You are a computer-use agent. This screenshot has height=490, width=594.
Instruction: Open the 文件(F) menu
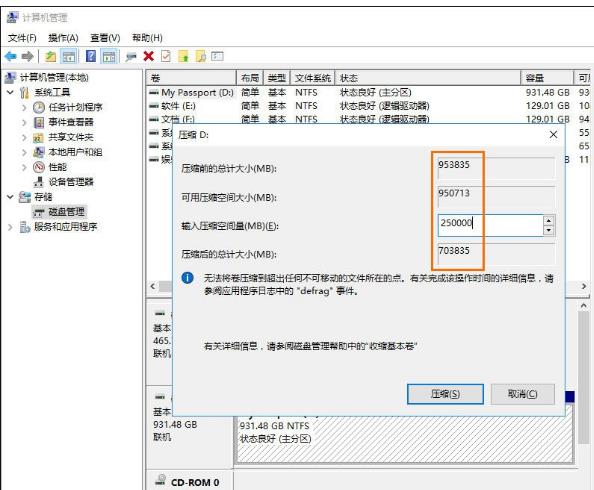(22, 38)
